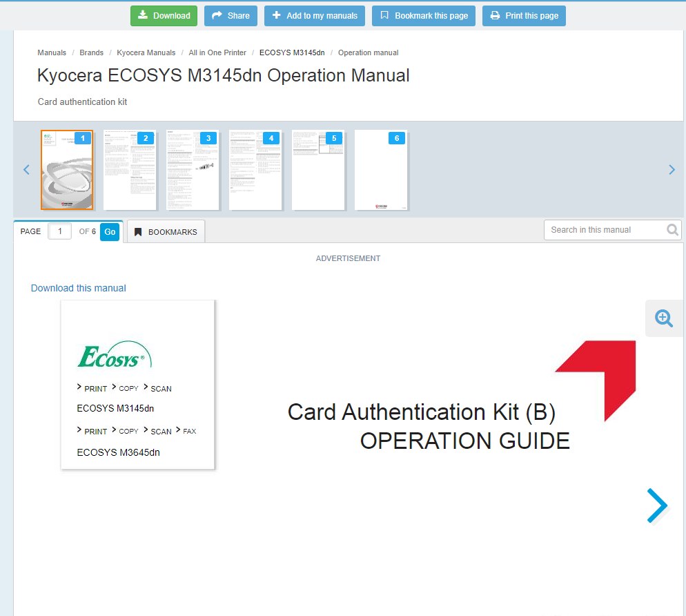This screenshot has height=616, width=686.
Task: Select page 2 thumbnail
Action: click(x=130, y=170)
